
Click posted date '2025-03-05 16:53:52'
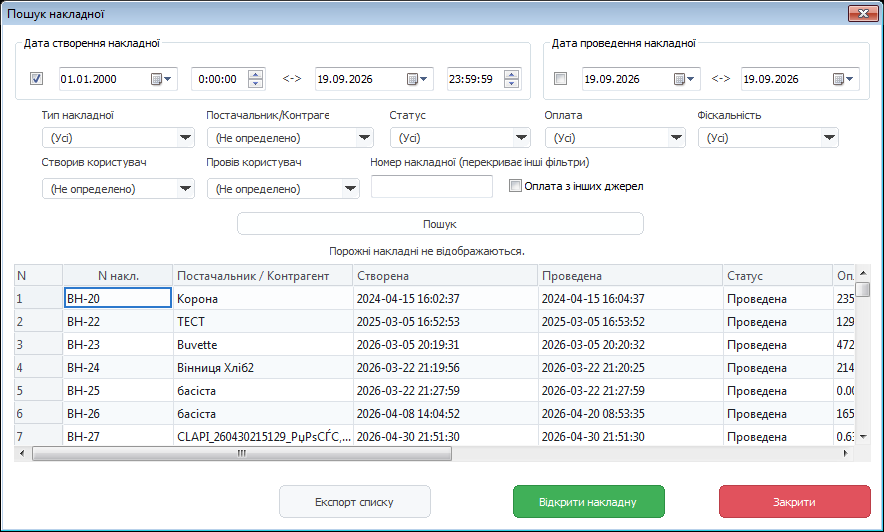pyautogui.click(x=630, y=321)
